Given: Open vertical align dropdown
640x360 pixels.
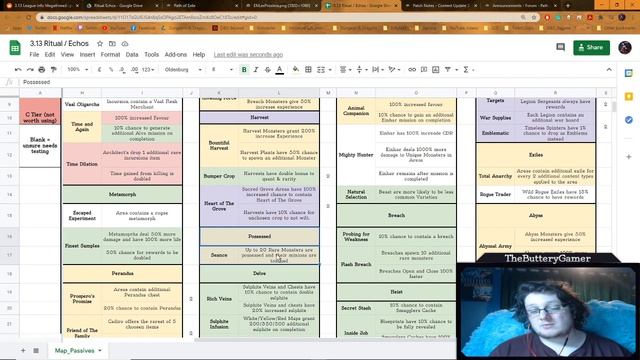Looking at the screenshot, I should tap(361, 70).
